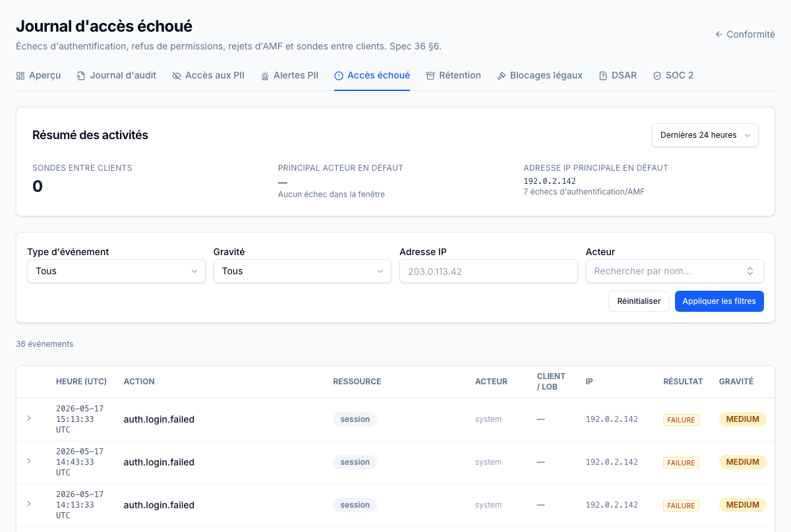791x532 pixels.
Task: Click FAILURE badge in 14:43:33 row
Action: 681,463
